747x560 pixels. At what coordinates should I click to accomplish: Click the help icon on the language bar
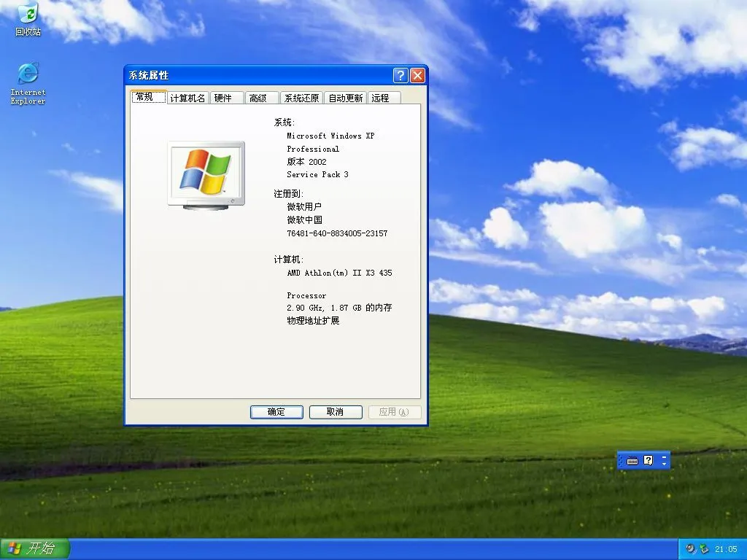click(649, 460)
